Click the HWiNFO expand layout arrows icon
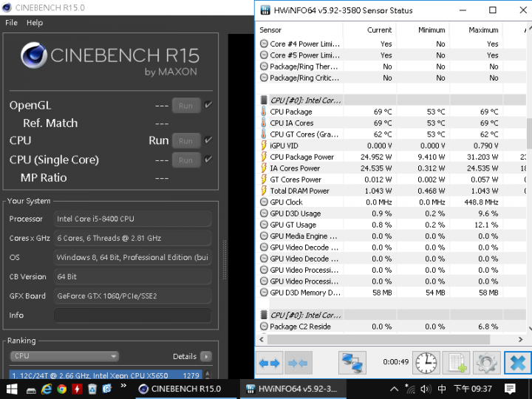 coord(269,363)
